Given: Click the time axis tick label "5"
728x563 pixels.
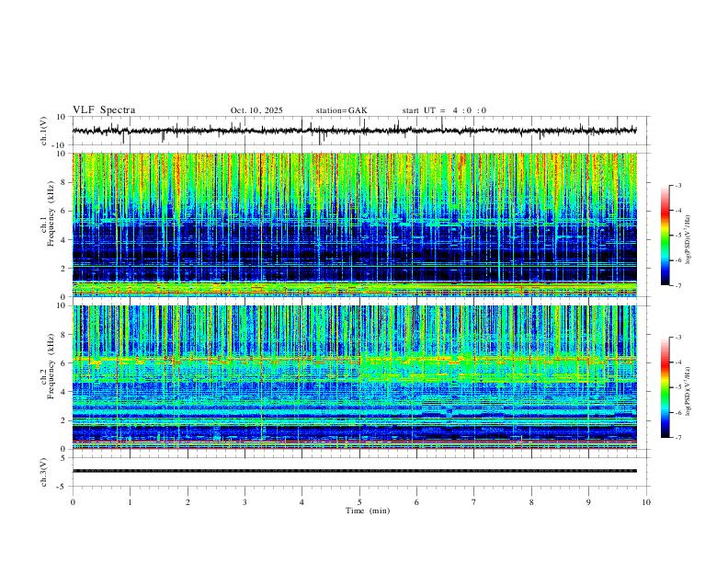Looking at the screenshot, I should coord(359,502).
